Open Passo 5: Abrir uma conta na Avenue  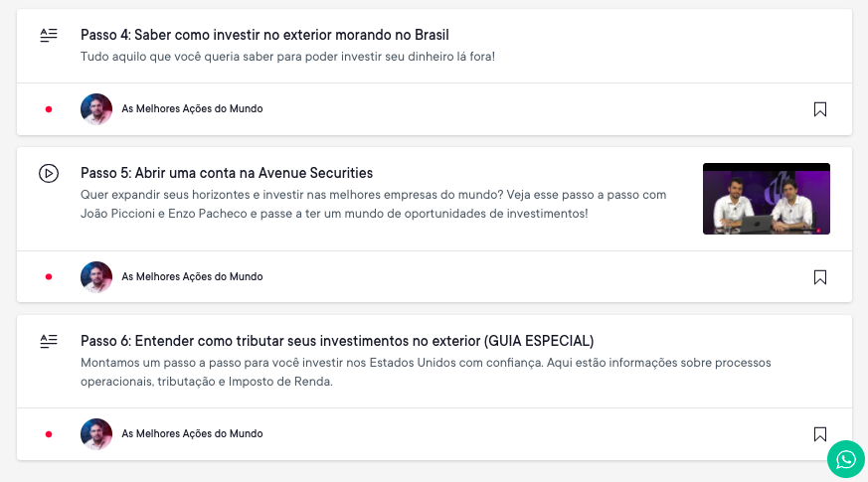click(227, 173)
